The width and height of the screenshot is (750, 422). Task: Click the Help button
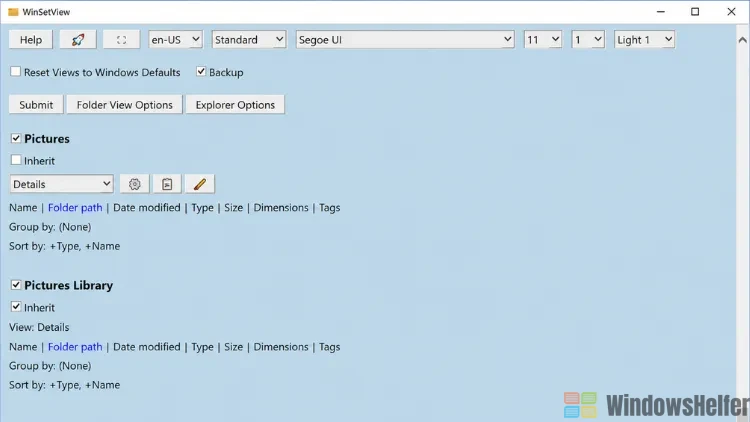(31, 40)
